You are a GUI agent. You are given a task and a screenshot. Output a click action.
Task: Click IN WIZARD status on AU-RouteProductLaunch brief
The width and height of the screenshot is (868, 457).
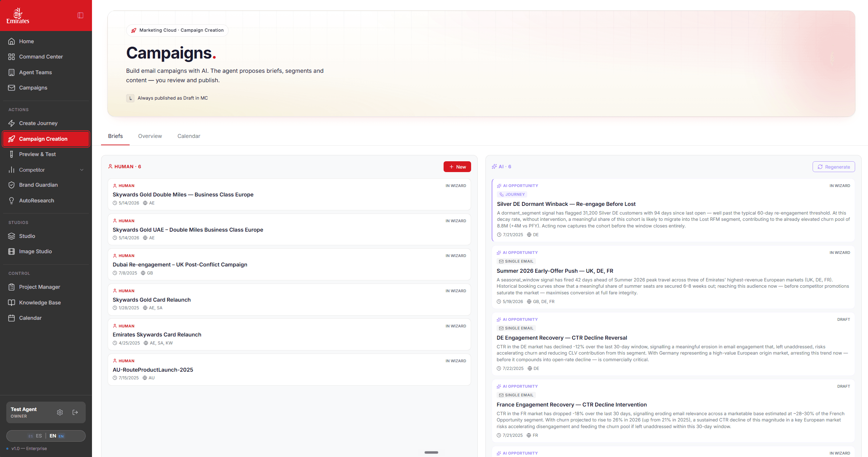coord(456,361)
